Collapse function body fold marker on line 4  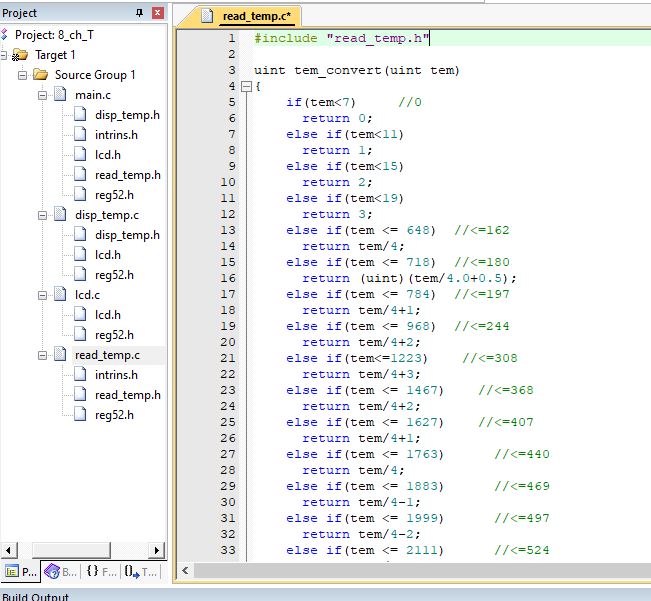pos(247,86)
